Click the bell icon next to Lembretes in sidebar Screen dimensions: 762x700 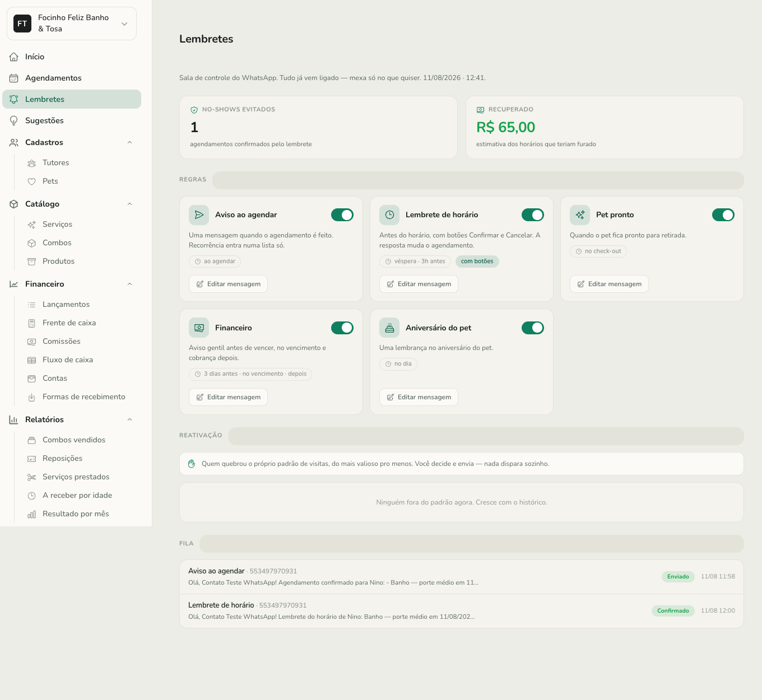[14, 99]
